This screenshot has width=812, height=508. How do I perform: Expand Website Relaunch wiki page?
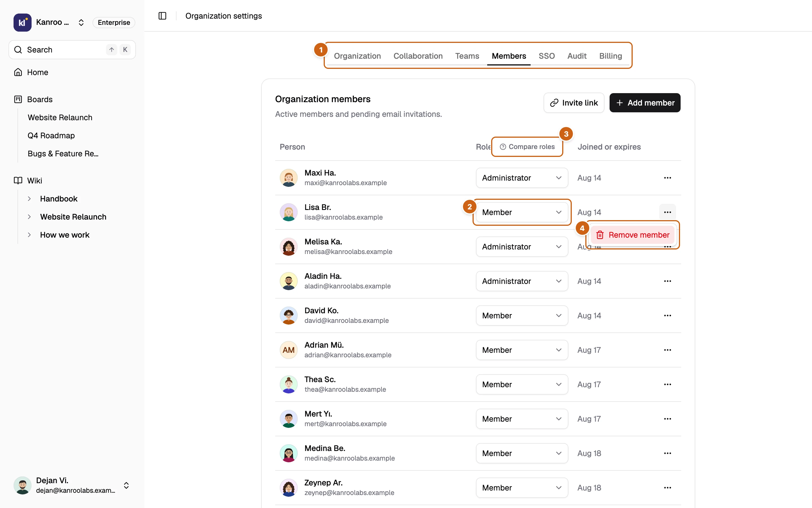[29, 217]
